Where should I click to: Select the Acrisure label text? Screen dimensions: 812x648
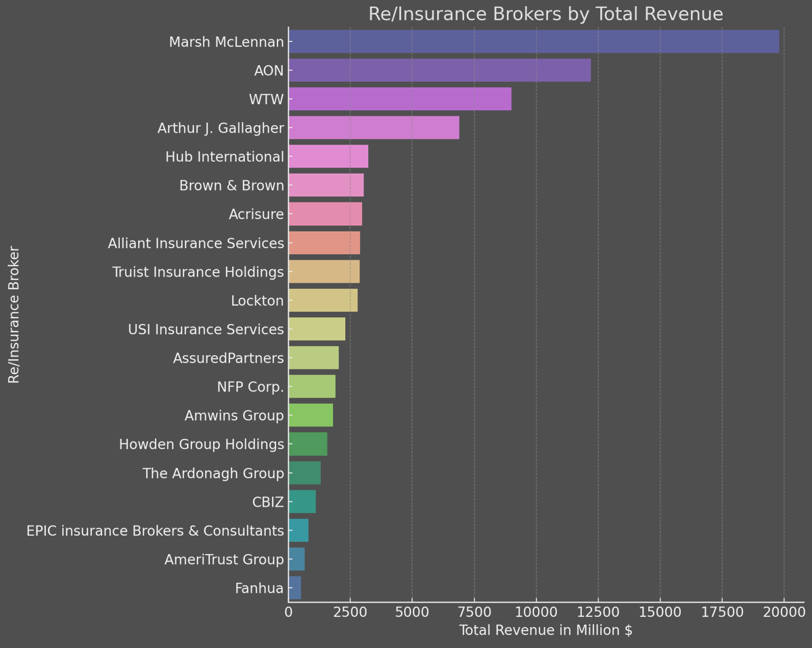coord(256,214)
